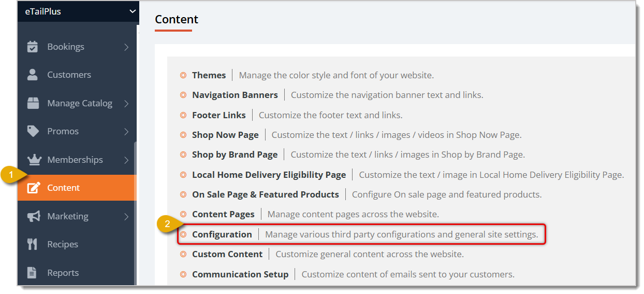
Task: Go to Customers in the sidebar
Action: pos(77,75)
